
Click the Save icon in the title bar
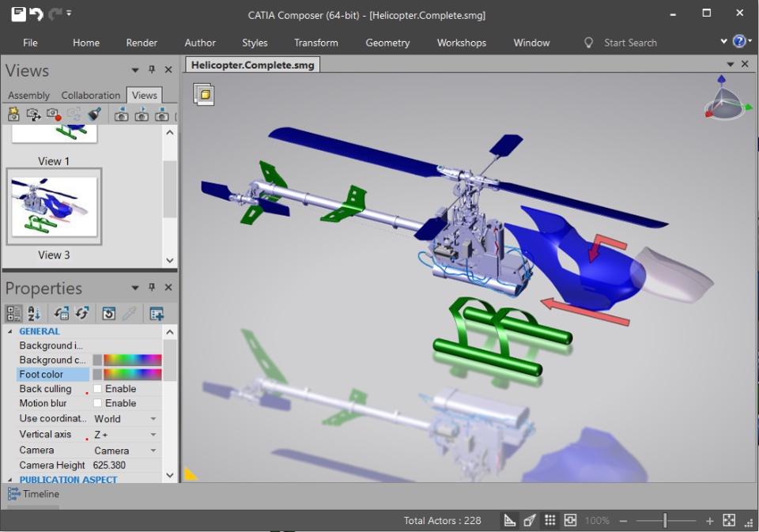[18, 14]
